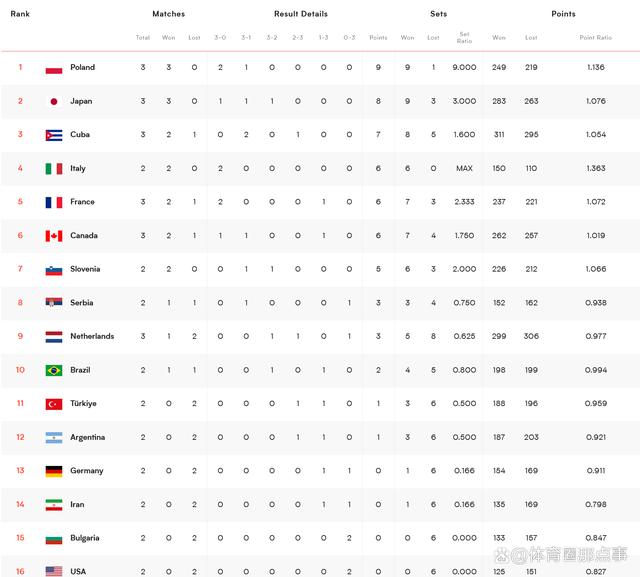Click the Point Ratio column header
Image resolution: width=640 pixels, height=577 pixels.
(x=596, y=38)
